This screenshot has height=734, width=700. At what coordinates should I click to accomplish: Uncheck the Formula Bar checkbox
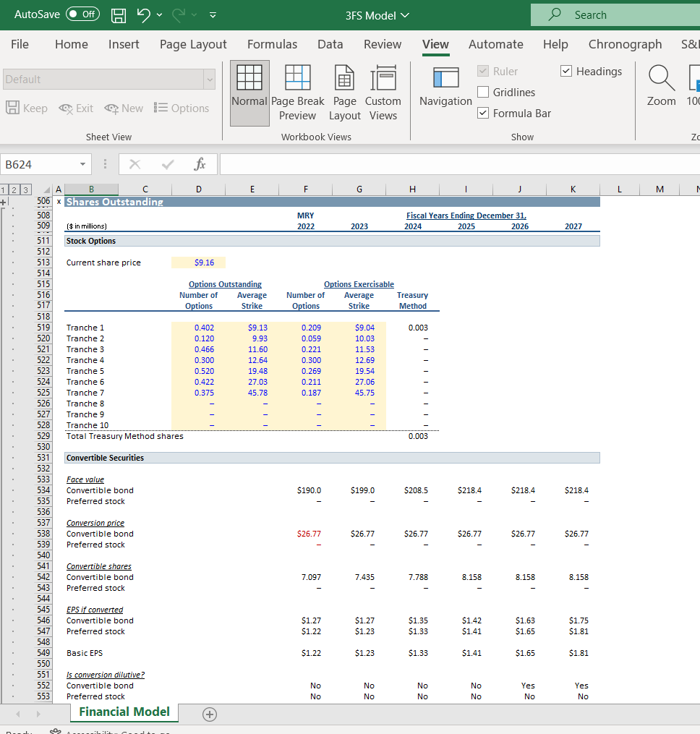pyautogui.click(x=484, y=114)
